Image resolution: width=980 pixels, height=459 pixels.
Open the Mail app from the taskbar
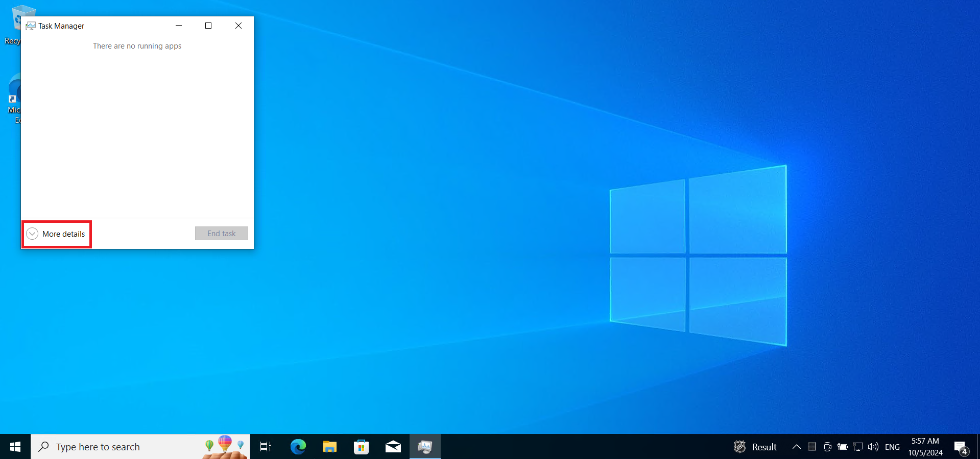coord(393,447)
